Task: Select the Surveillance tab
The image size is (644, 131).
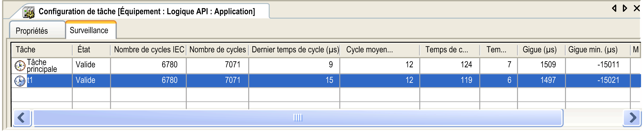Action: (x=89, y=30)
